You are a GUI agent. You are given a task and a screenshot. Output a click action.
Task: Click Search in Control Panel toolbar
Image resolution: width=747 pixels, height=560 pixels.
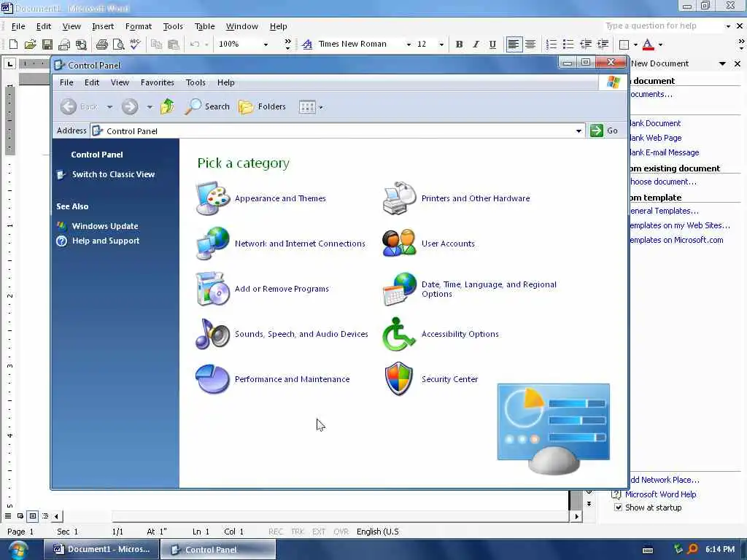click(207, 106)
